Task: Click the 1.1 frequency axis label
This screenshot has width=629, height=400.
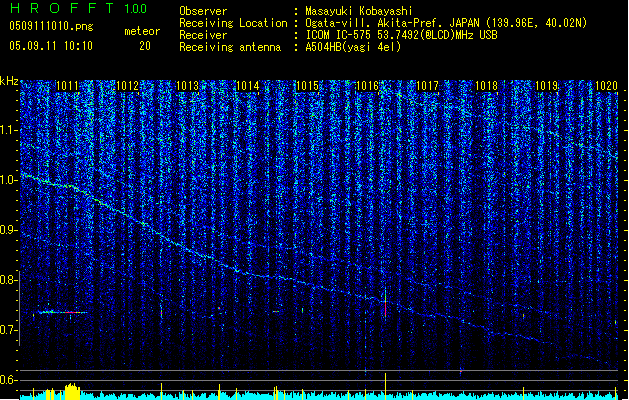Action: (9, 130)
